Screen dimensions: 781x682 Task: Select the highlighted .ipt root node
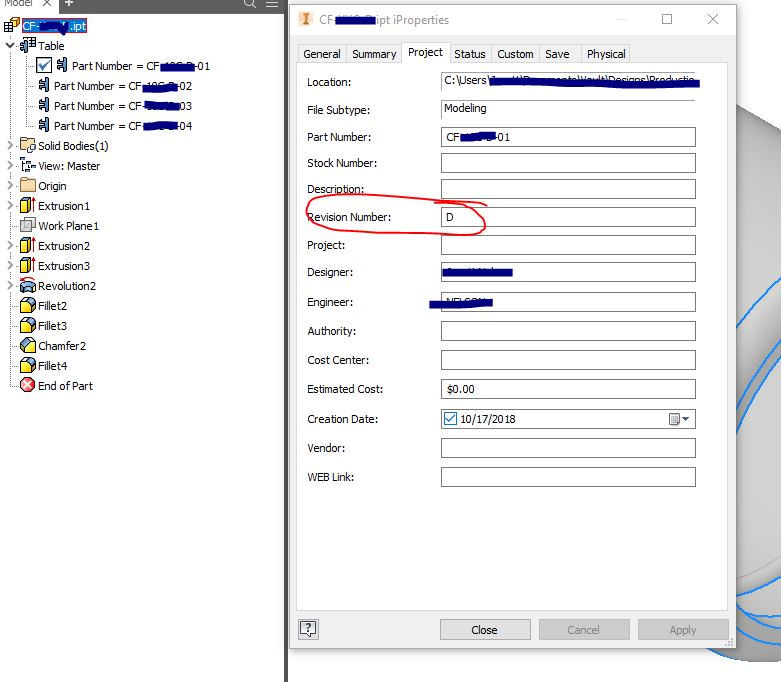tap(54, 25)
